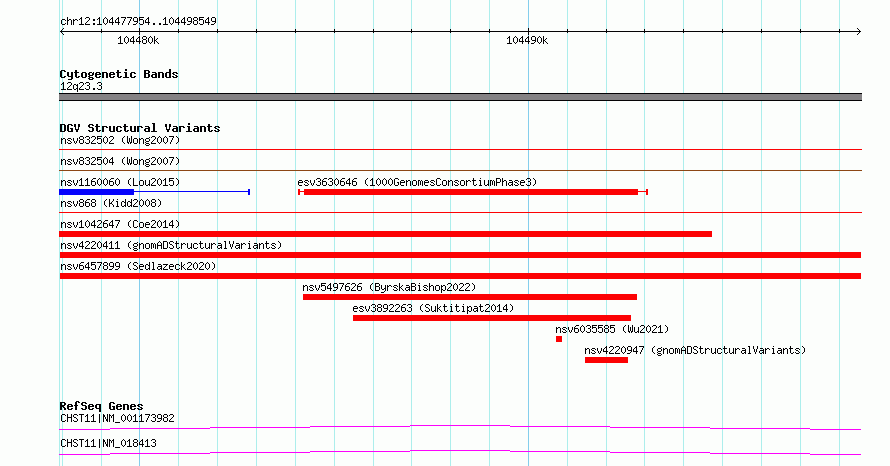The width and height of the screenshot is (890, 466).
Task: Click the 104480k ruler tick label
Action: 138,40
